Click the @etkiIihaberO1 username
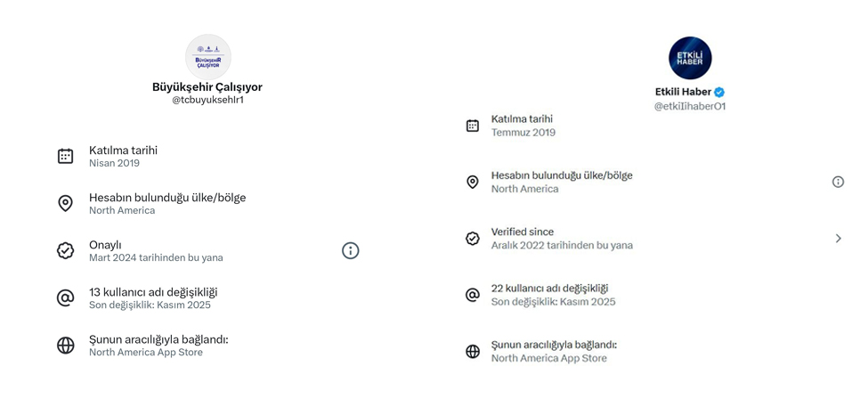The width and height of the screenshot is (868, 399). (x=690, y=106)
